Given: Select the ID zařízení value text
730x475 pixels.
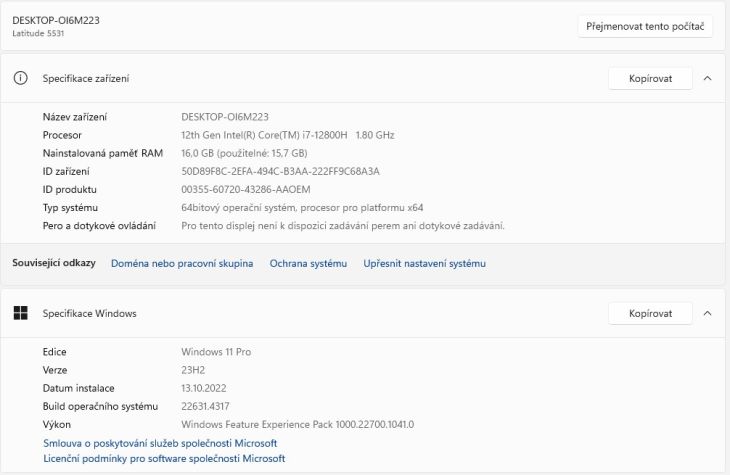Looking at the screenshot, I should coord(280,171).
